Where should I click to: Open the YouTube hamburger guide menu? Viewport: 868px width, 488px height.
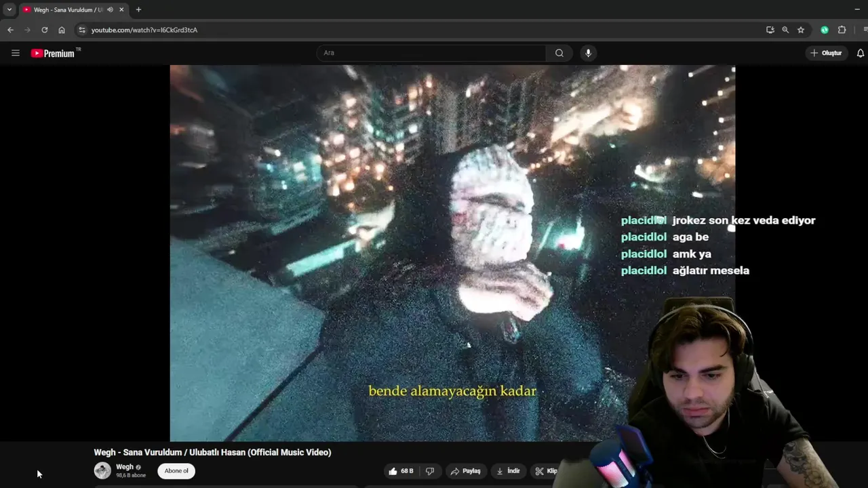(x=16, y=53)
